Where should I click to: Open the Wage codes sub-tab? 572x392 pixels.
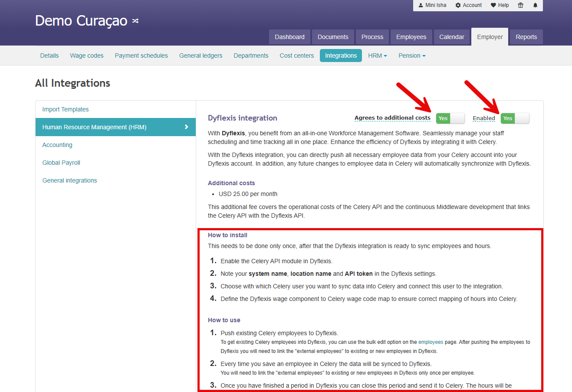pos(87,56)
